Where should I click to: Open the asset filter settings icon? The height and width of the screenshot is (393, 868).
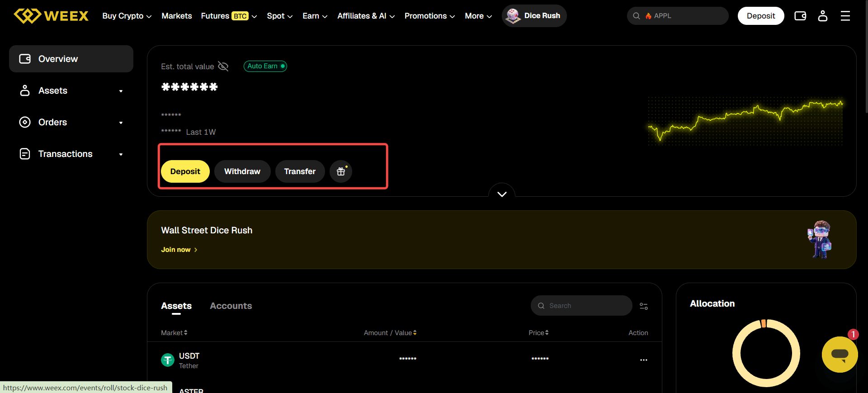pyautogui.click(x=644, y=306)
